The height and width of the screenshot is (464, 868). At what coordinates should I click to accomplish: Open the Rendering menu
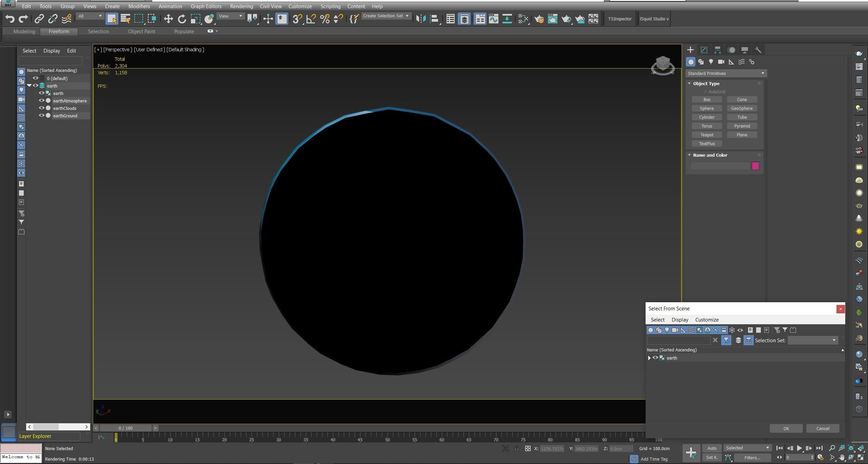[x=241, y=6]
